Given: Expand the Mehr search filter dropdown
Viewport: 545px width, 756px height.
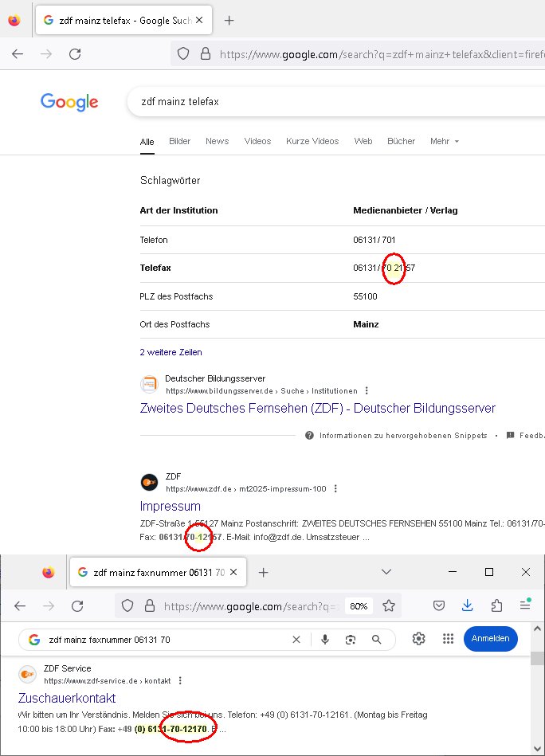Looking at the screenshot, I should 445,141.
